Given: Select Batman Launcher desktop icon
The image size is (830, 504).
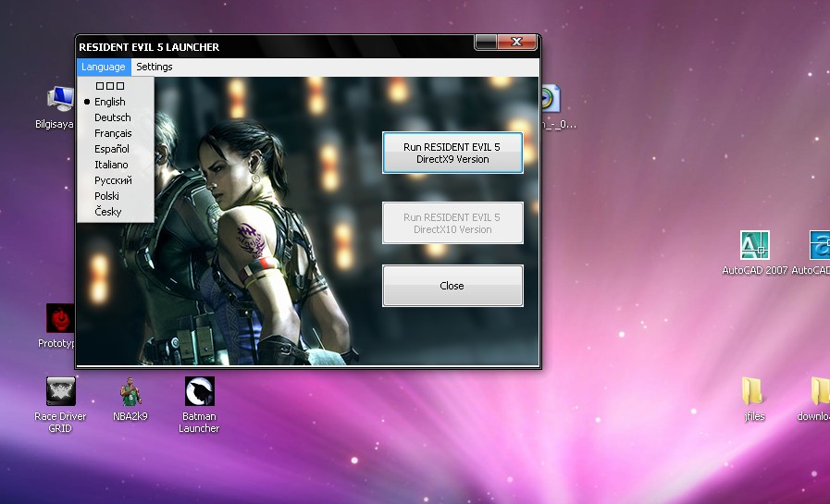Looking at the screenshot, I should click(199, 404).
